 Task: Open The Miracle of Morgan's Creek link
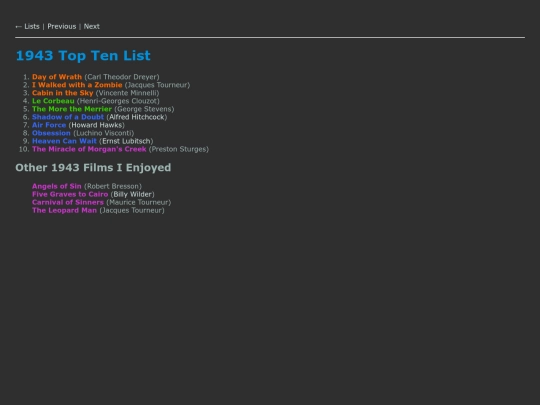[89, 149]
